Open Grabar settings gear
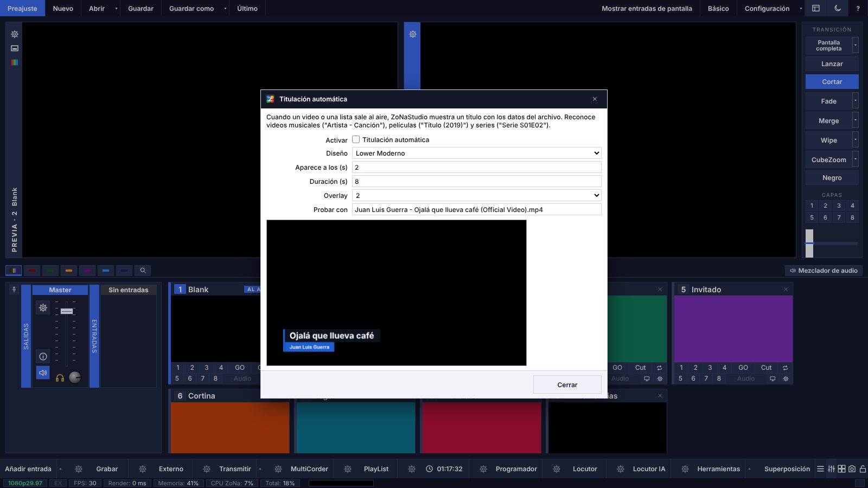 [x=79, y=469]
